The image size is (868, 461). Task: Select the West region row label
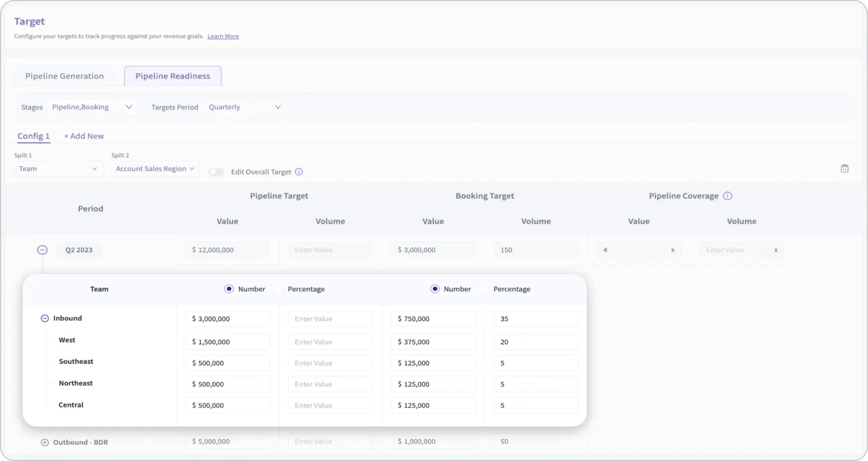click(67, 340)
